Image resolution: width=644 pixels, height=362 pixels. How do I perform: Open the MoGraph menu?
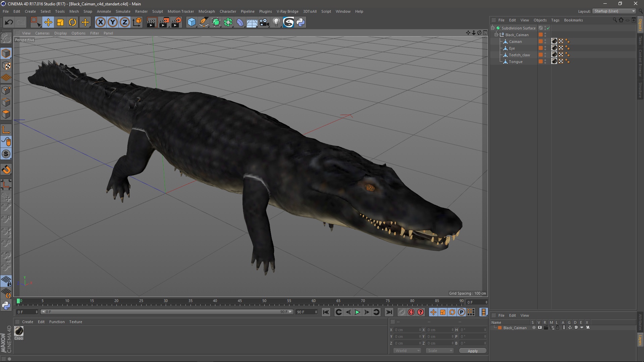pos(207,11)
